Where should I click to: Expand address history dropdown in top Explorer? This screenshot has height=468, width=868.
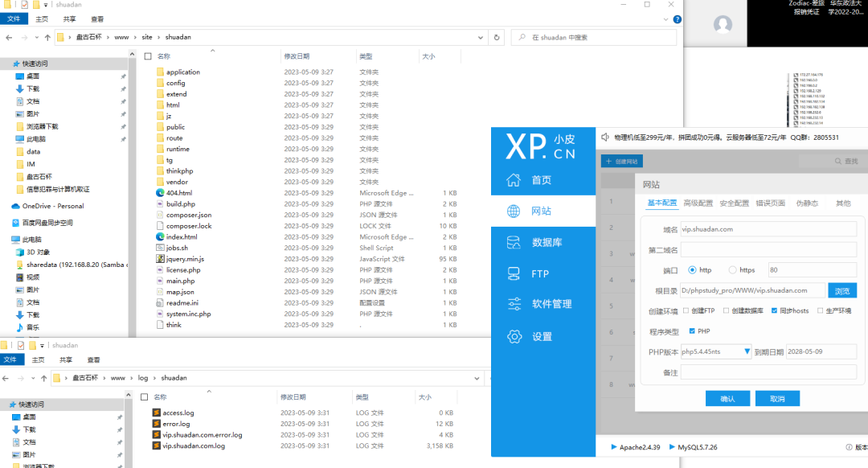pyautogui.click(x=480, y=37)
